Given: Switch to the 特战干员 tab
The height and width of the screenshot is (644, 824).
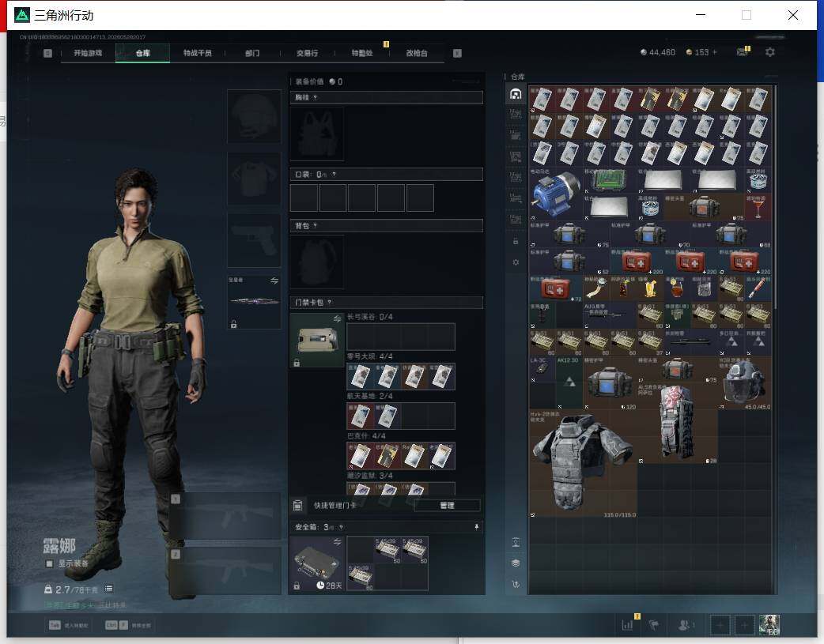Looking at the screenshot, I should 198,53.
